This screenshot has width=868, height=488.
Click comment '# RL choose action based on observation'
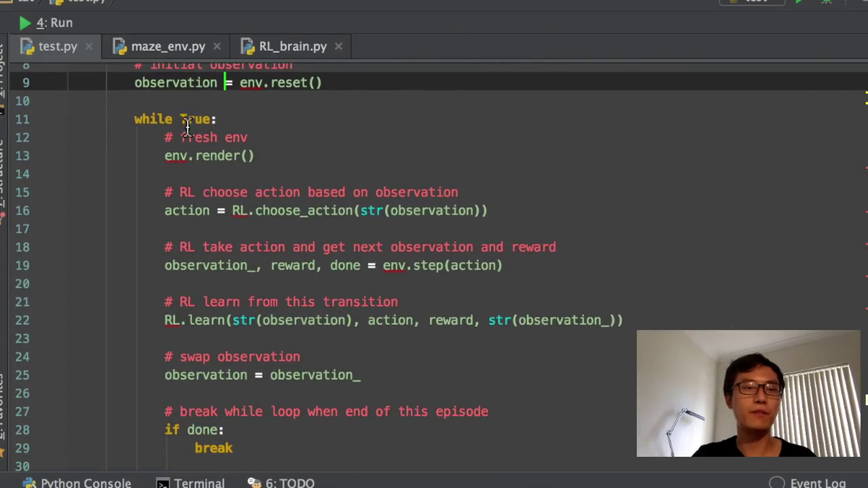(x=311, y=192)
